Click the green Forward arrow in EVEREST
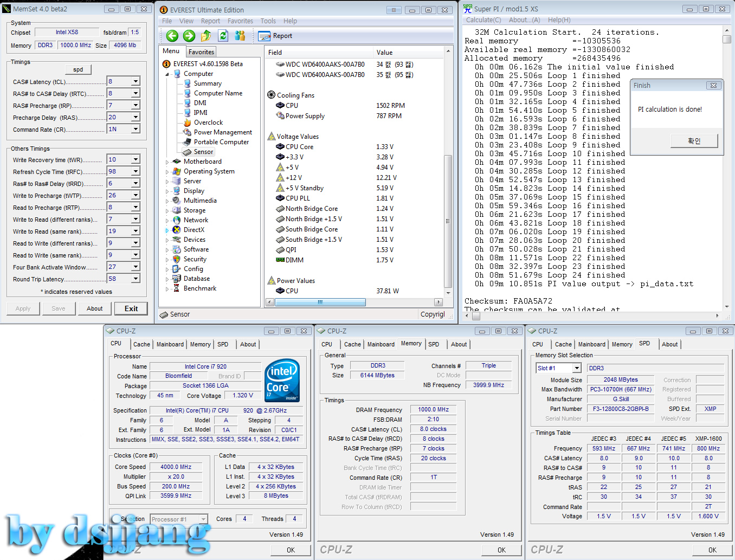 click(189, 36)
